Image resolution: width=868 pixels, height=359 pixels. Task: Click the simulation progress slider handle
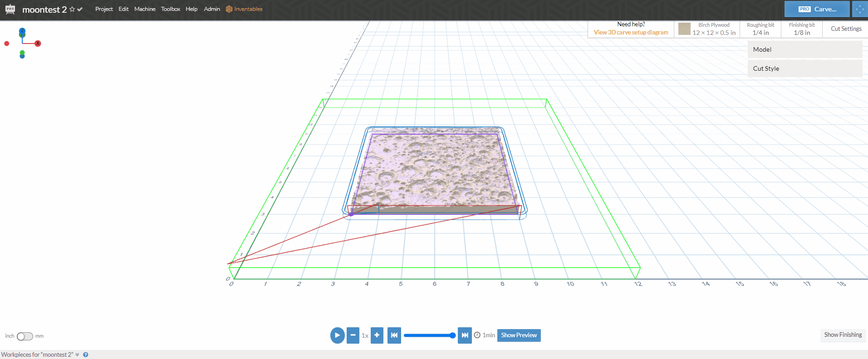(x=452, y=335)
